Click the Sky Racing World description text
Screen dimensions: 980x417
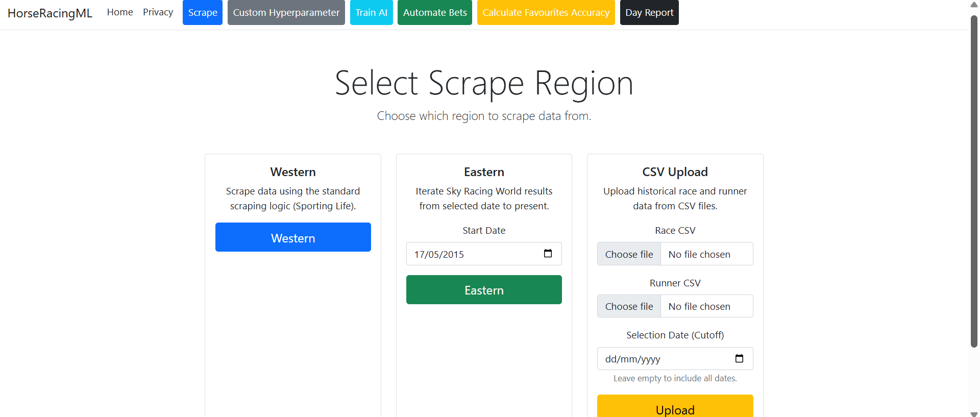(x=484, y=199)
